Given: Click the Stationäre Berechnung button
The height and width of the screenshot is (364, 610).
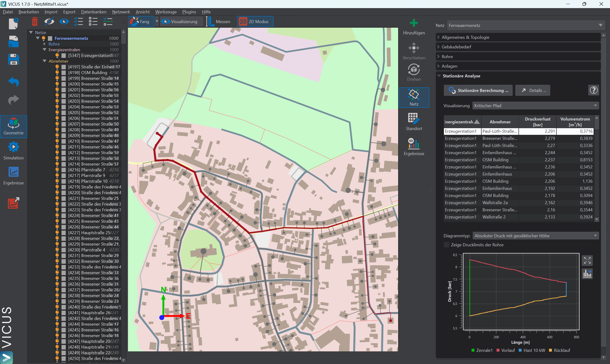Looking at the screenshot, I should pyautogui.click(x=478, y=91).
